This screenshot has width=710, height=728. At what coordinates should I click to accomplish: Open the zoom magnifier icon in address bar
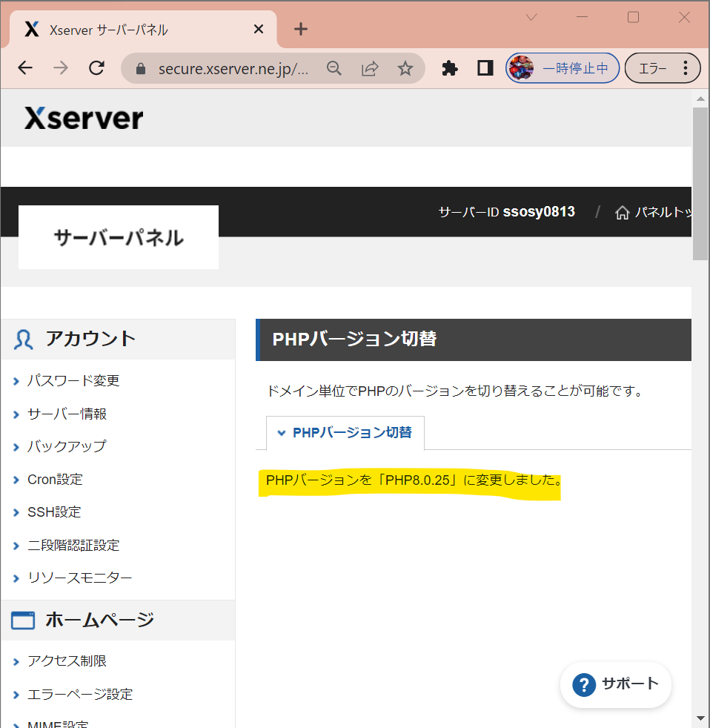click(334, 68)
